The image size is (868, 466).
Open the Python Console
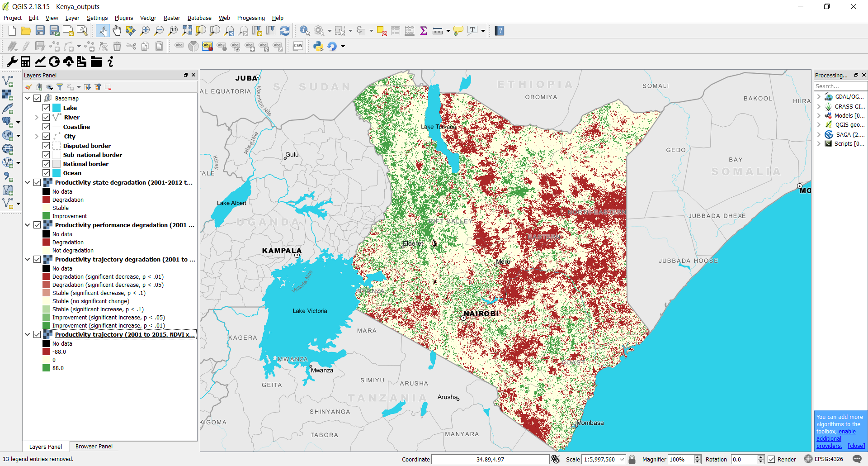pyautogui.click(x=319, y=46)
